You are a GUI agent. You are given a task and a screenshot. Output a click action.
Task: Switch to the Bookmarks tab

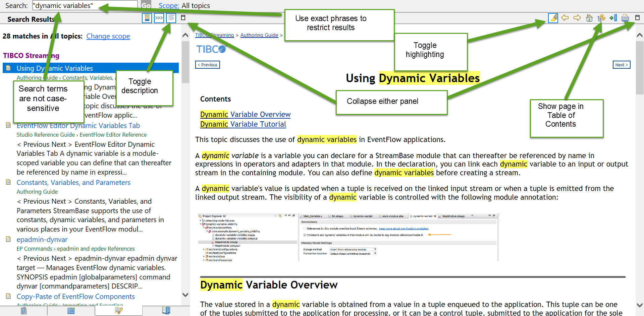tap(166, 311)
